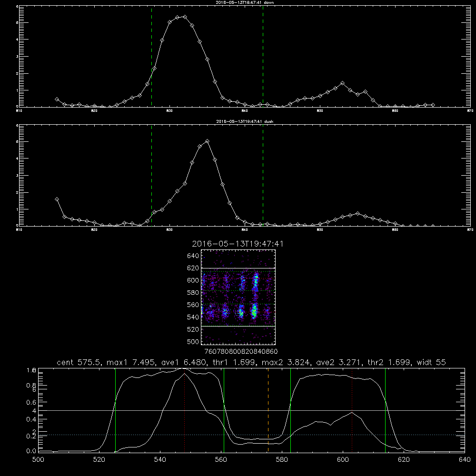The image size is (476, 476).
Task: Click the x-axis label 520 of the bottom plot
Action: [99, 460]
